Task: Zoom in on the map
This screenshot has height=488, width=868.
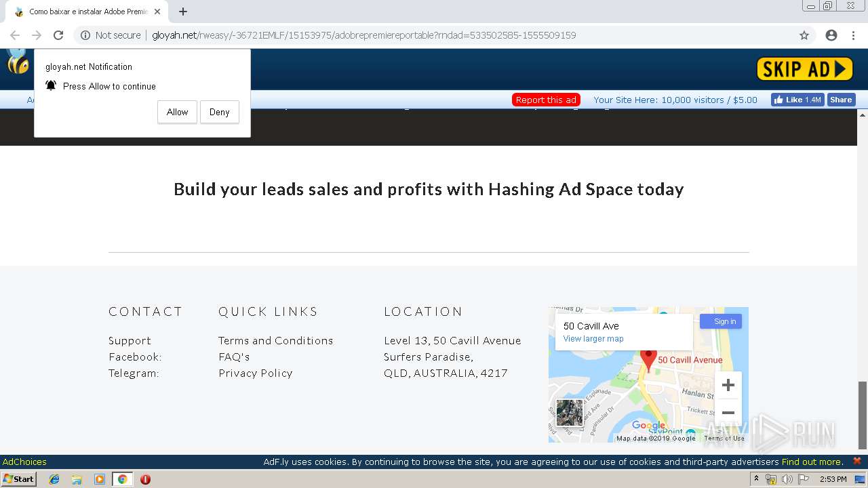Action: click(728, 386)
